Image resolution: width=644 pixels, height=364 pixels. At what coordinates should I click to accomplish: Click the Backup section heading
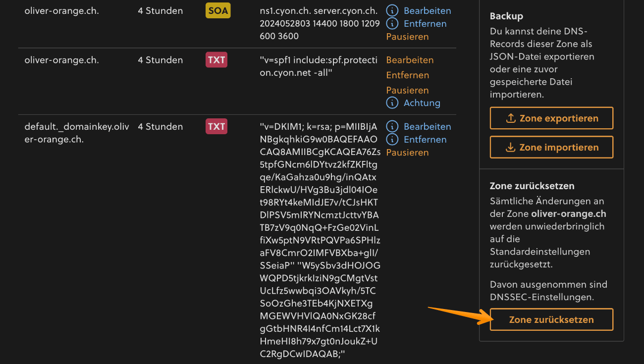tap(506, 16)
